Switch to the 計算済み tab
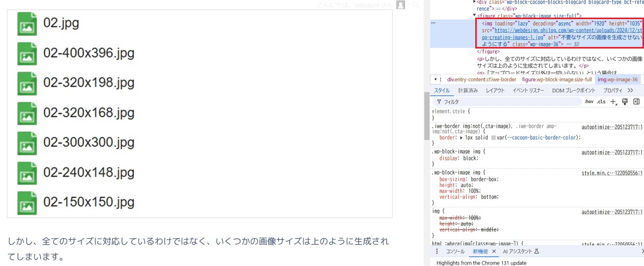This screenshot has width=644, height=266. pos(468,90)
